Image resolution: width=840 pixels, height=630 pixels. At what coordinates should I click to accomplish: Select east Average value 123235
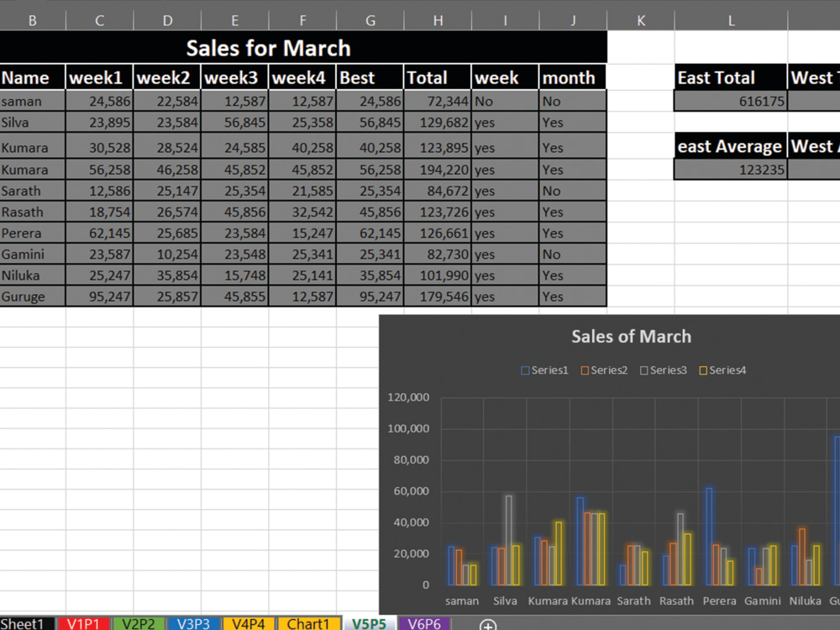tap(731, 170)
